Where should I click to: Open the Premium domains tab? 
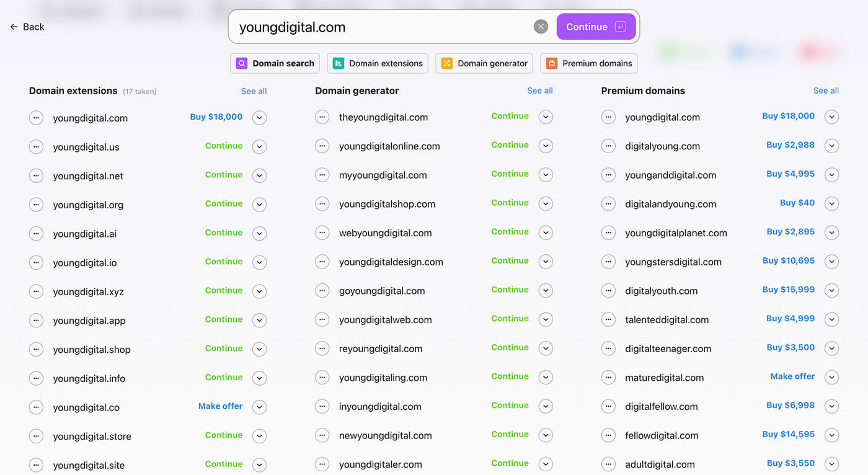point(589,63)
